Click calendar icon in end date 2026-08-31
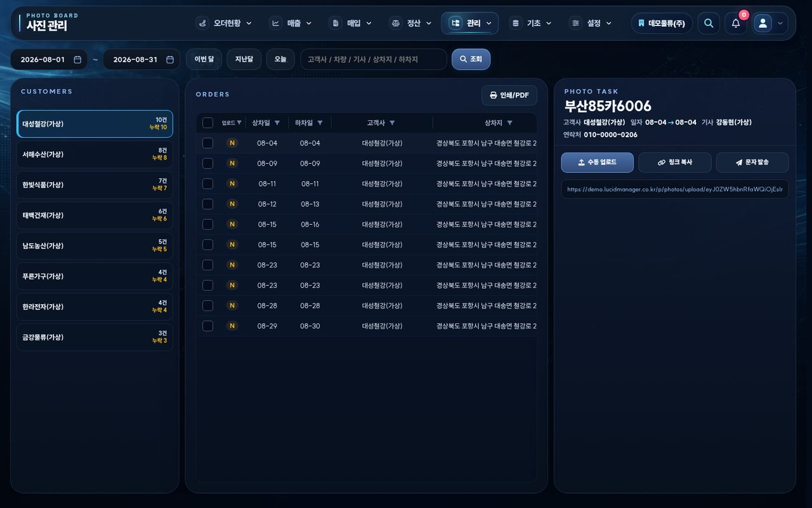The width and height of the screenshot is (812, 508). [170, 60]
